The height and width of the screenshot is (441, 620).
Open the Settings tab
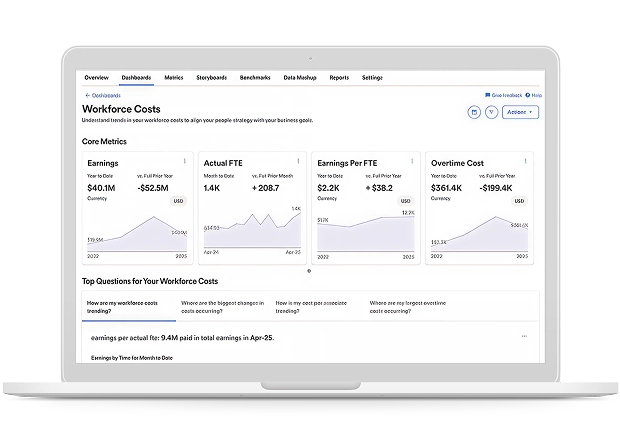[x=372, y=78]
